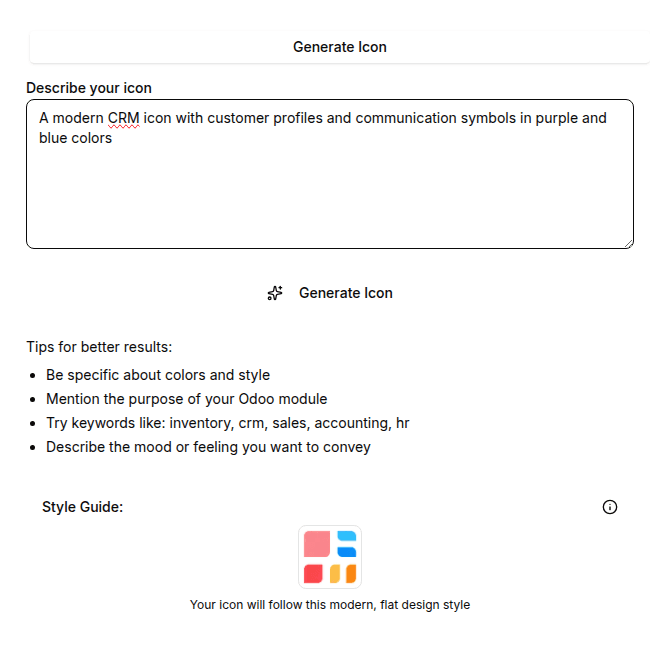Click the tip listing keywords like inventory
This screenshot has width=650, height=650.
[x=227, y=423]
